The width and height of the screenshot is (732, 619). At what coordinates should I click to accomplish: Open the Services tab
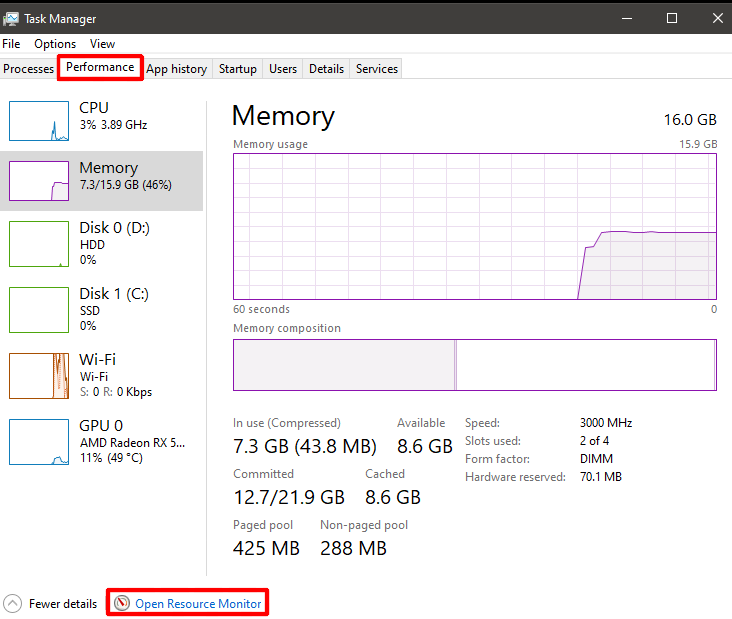377,69
